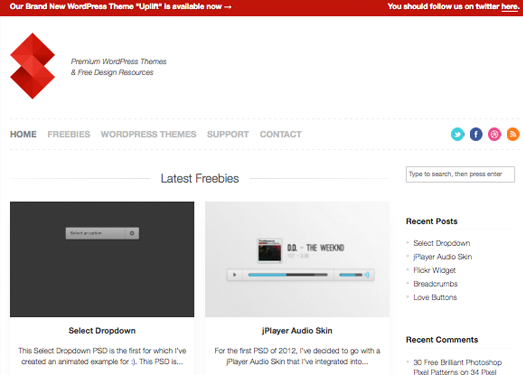Open the WORDPRESS THEMES menu item

148,134
